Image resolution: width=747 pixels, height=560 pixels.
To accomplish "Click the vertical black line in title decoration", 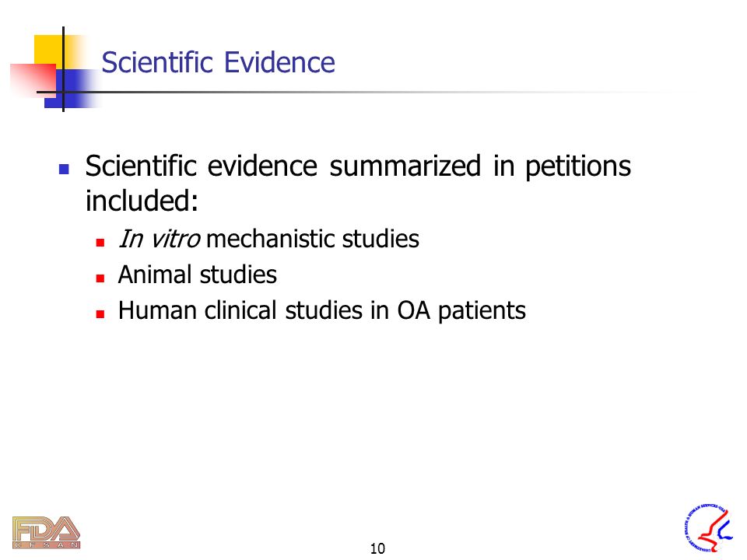I will (x=63, y=69).
